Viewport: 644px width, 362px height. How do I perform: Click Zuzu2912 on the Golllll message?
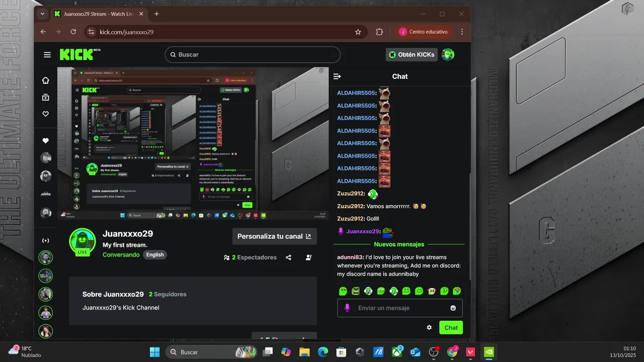(x=351, y=219)
